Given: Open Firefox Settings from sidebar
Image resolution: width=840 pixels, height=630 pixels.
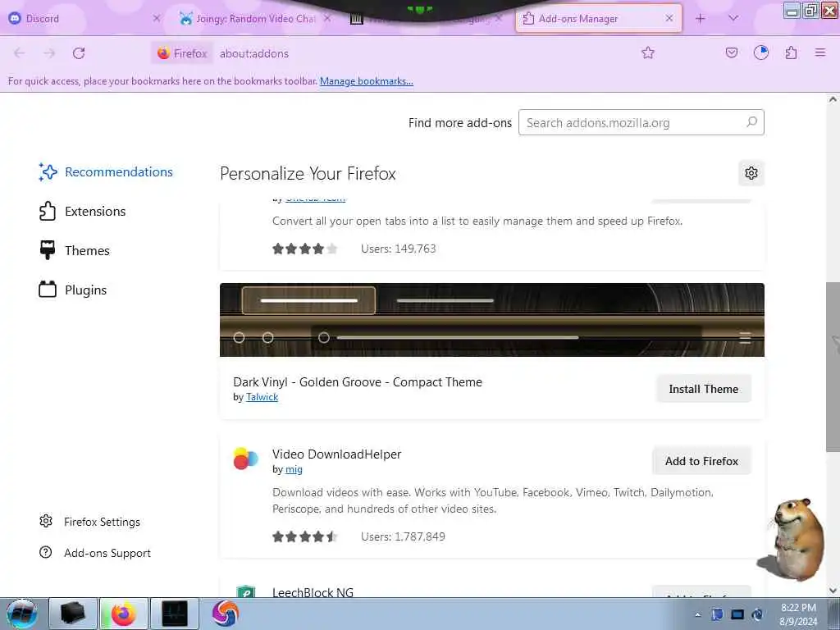Looking at the screenshot, I should coord(90,521).
